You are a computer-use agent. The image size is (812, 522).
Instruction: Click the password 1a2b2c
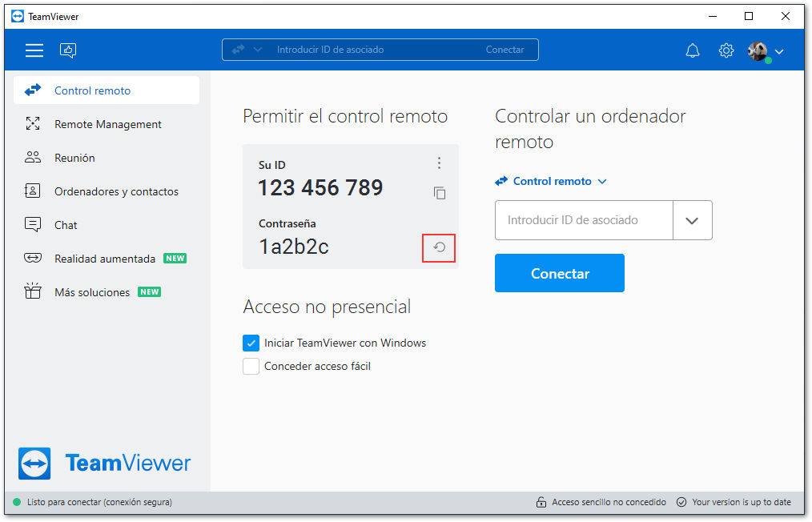[294, 247]
